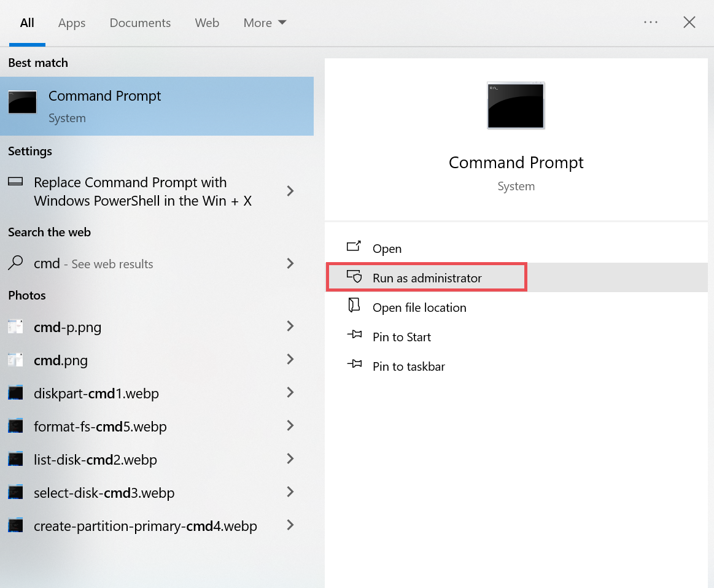This screenshot has width=714, height=588.
Task: Click large Command Prompt icon in preview pane
Action: 516,106
